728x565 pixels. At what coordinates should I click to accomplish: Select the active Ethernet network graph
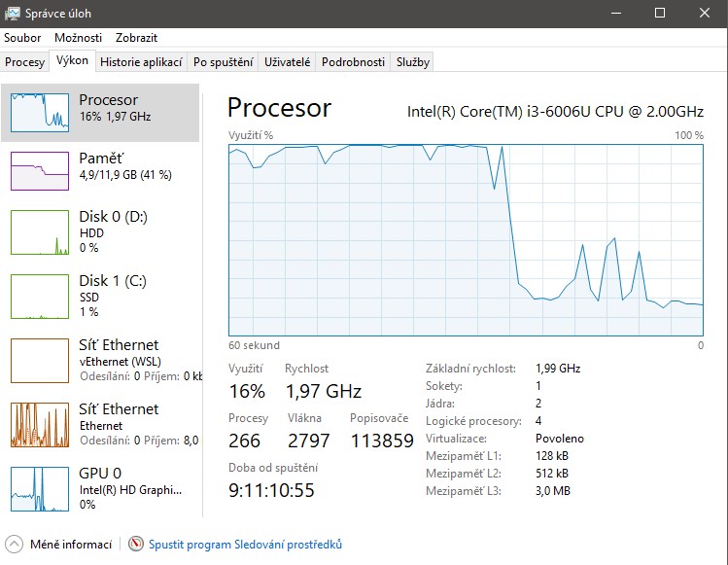pyautogui.click(x=40, y=424)
